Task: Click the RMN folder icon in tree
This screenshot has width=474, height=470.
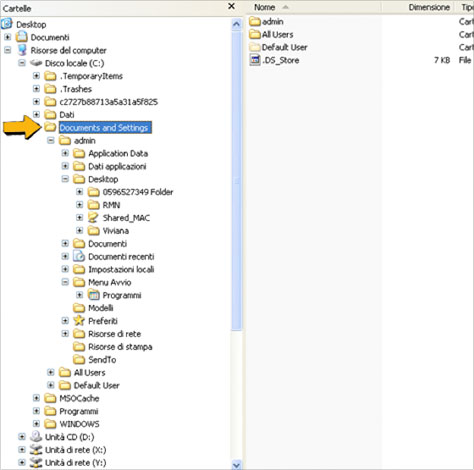Action: click(94, 205)
